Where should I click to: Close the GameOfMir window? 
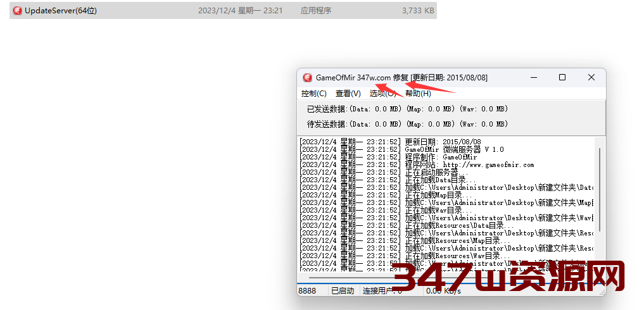tap(591, 77)
